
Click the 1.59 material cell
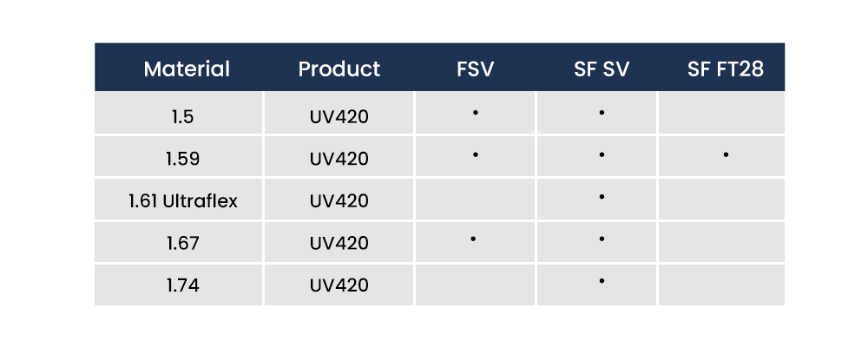click(182, 159)
